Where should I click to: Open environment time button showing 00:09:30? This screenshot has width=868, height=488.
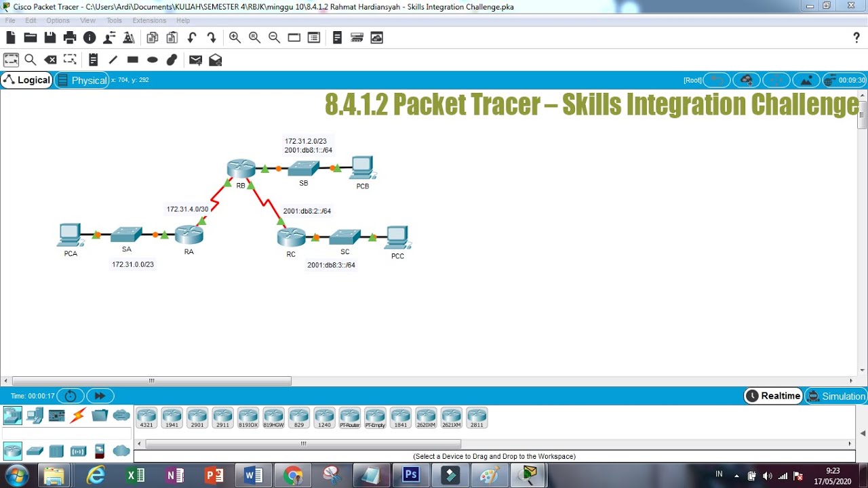click(x=844, y=80)
